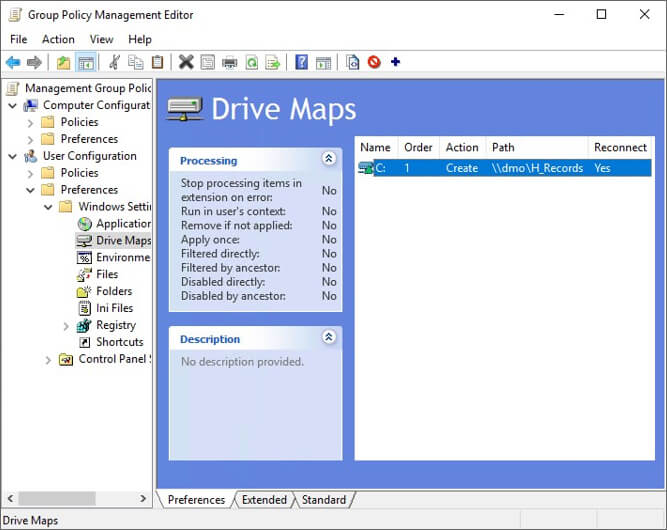The image size is (667, 530).
Task: Open the Help menu
Action: coord(140,39)
